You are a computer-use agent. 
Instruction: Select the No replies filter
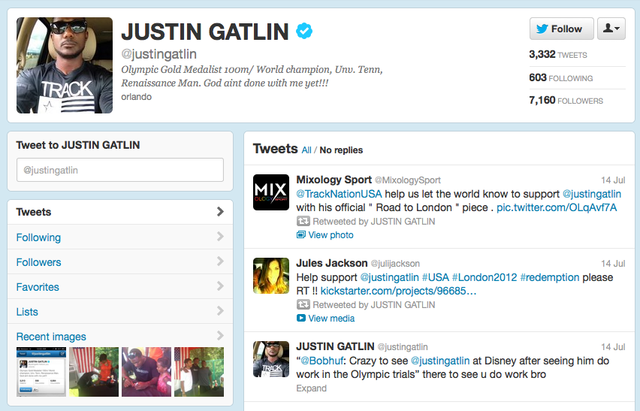(x=341, y=150)
